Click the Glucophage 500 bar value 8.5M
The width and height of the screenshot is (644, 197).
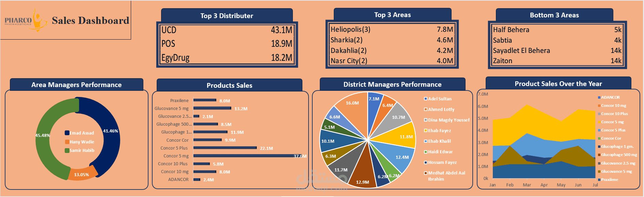226,124
